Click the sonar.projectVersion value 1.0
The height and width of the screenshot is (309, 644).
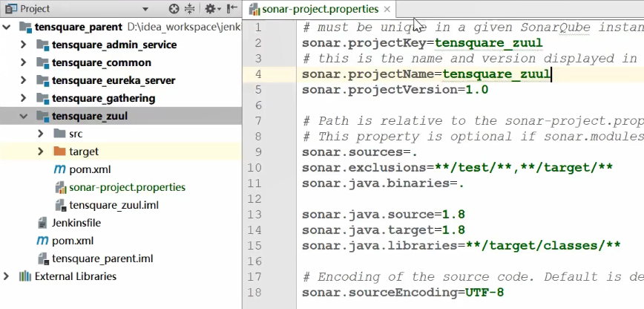click(x=477, y=90)
